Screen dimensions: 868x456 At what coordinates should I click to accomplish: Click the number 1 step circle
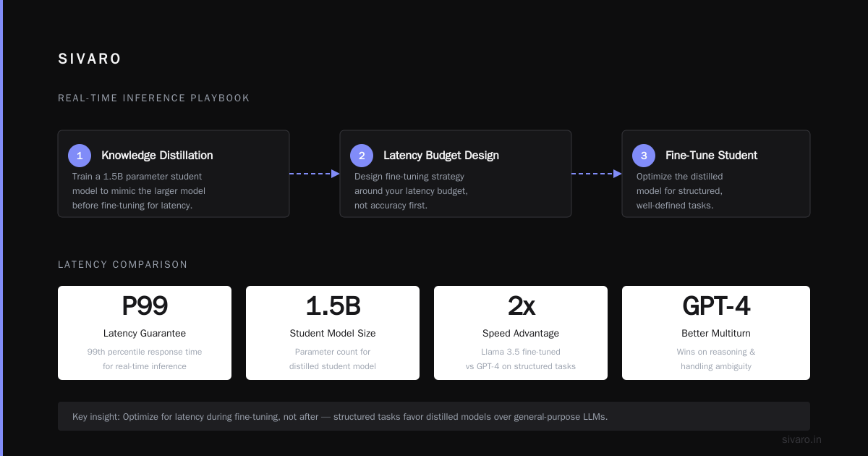tap(80, 156)
